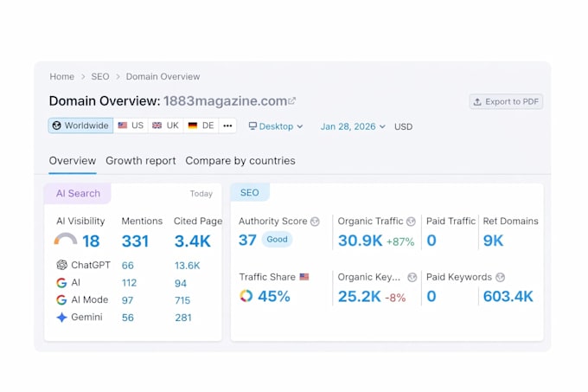Click the ChatGPT logo icon
588x392 pixels.
[62, 265]
